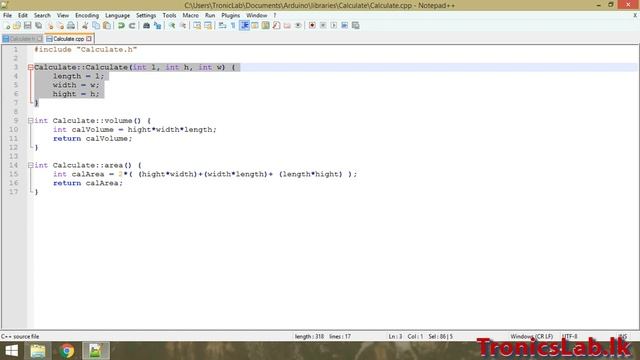Viewport: 640px width, 360px height.
Task: Click the Windows (CR LF) status bar field
Action: 531,336
